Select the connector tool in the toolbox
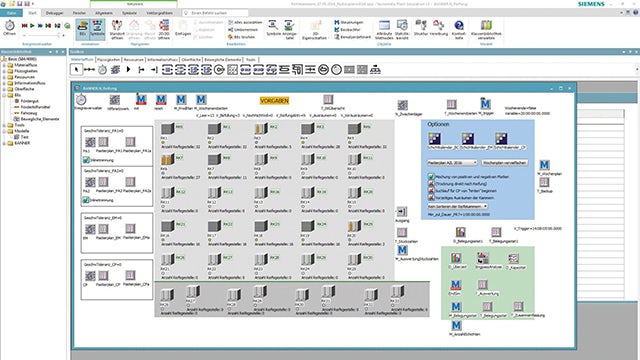The height and width of the screenshot is (360, 640). (89, 70)
